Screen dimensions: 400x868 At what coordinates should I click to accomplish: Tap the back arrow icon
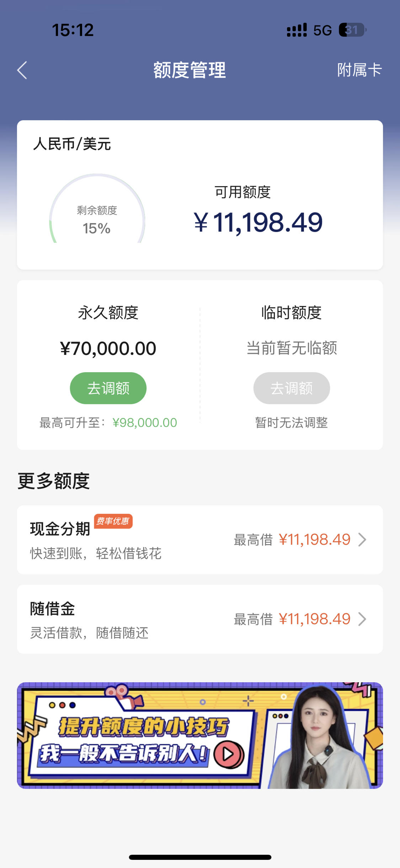coord(22,70)
